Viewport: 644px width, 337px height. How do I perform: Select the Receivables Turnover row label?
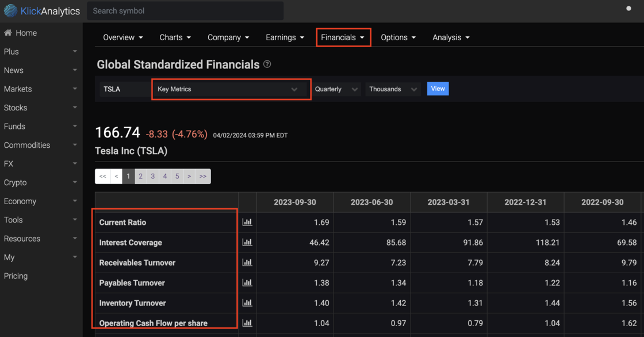tap(137, 263)
